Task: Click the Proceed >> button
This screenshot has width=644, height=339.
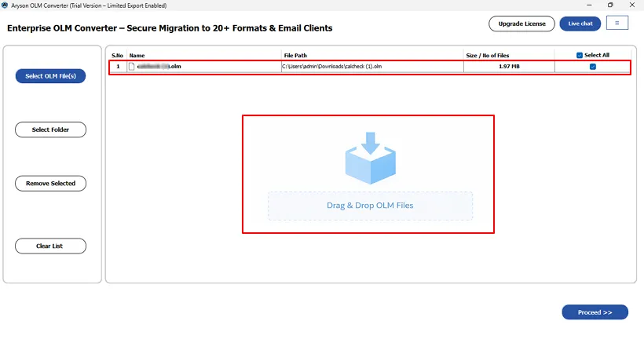Action: coord(595,312)
